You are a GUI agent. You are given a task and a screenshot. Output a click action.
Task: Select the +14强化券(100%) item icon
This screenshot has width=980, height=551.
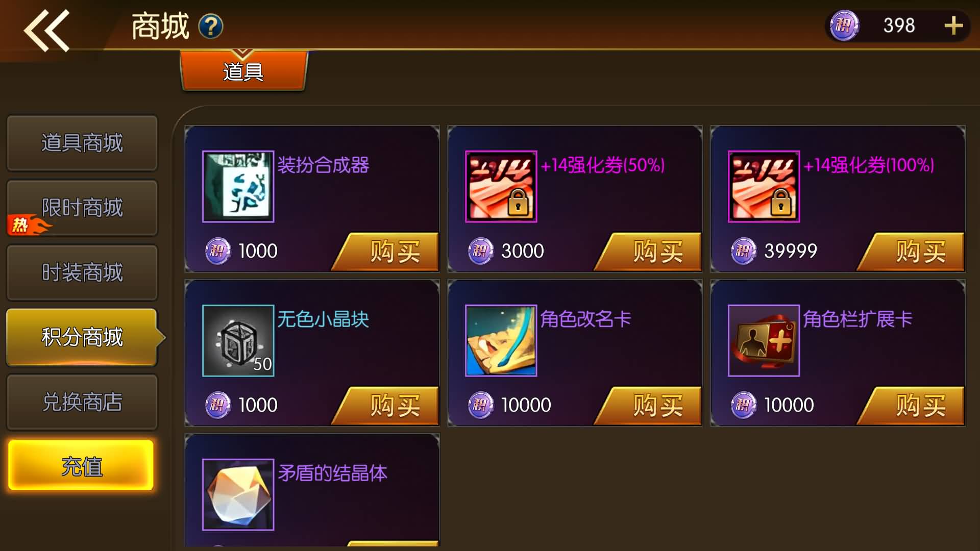(x=764, y=186)
